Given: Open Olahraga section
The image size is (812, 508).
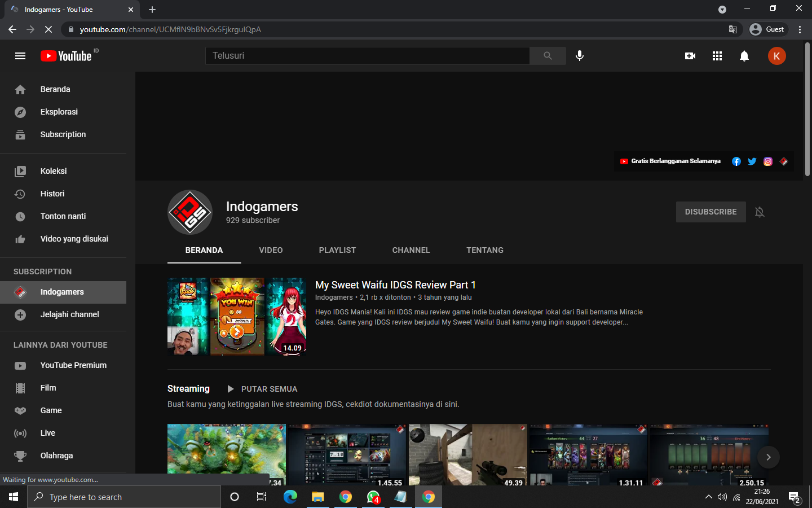Looking at the screenshot, I should click(63, 456).
